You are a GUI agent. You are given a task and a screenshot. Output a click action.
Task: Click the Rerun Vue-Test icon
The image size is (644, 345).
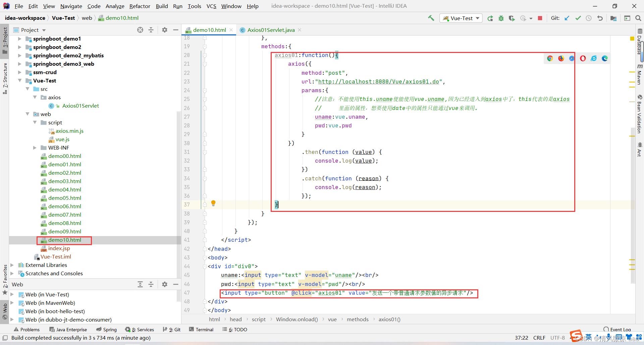pyautogui.click(x=490, y=18)
